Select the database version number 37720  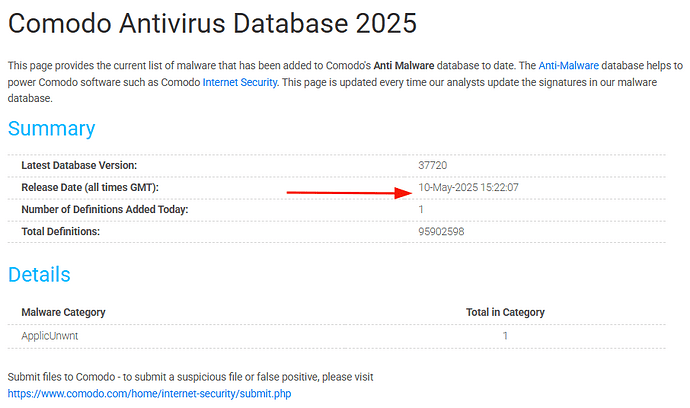(x=433, y=165)
